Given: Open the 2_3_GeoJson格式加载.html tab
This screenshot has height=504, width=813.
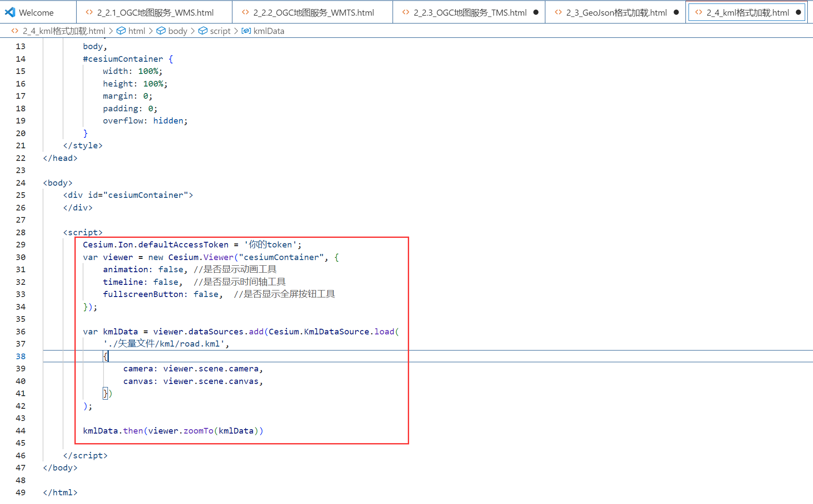Looking at the screenshot, I should tap(616, 13).
